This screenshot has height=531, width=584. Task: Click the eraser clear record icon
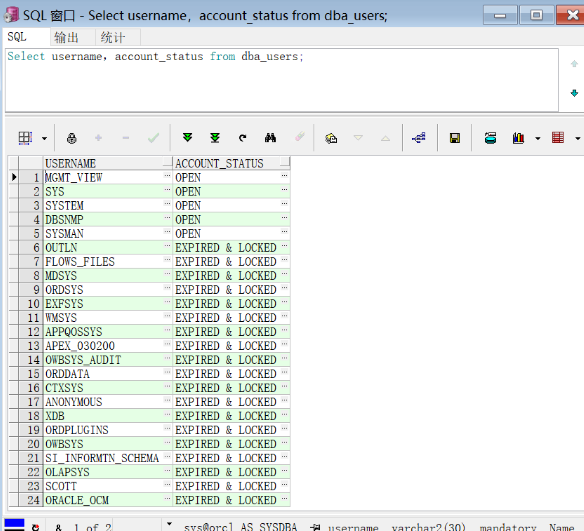click(x=300, y=137)
